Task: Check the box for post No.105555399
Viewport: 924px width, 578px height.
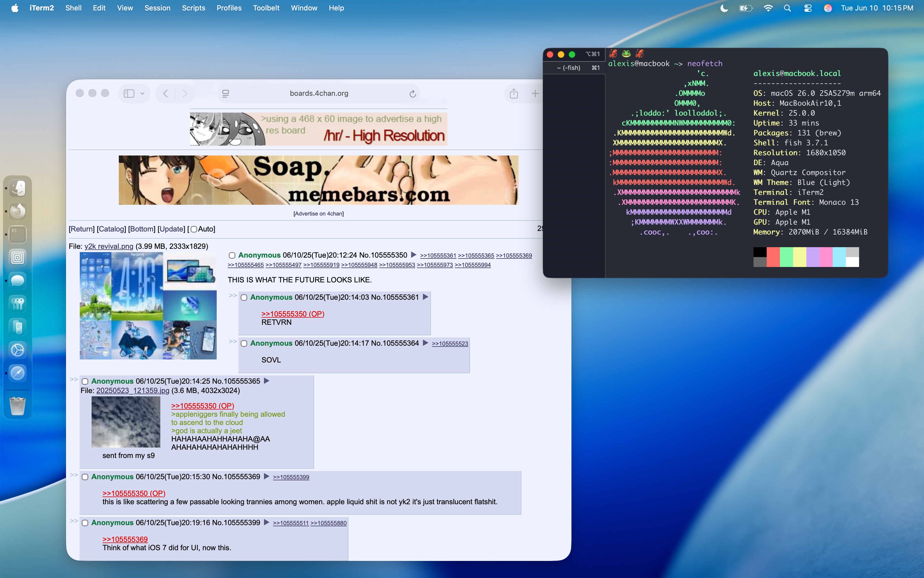Action: pyautogui.click(x=85, y=523)
